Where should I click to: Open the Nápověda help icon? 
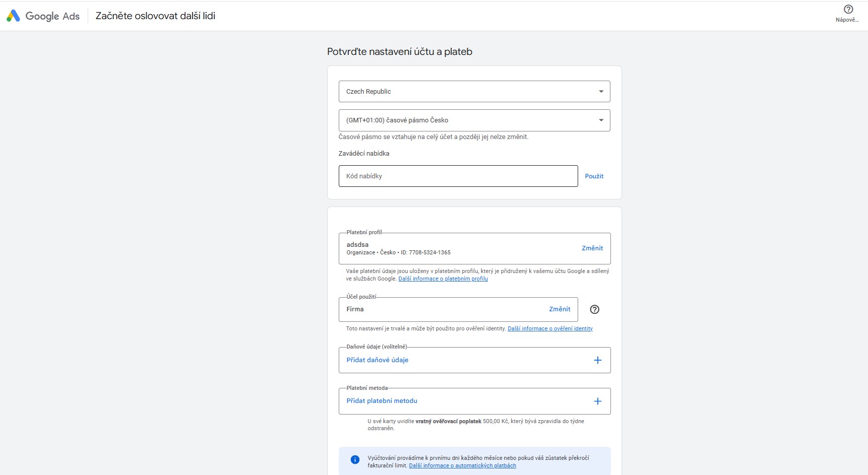pyautogui.click(x=848, y=10)
